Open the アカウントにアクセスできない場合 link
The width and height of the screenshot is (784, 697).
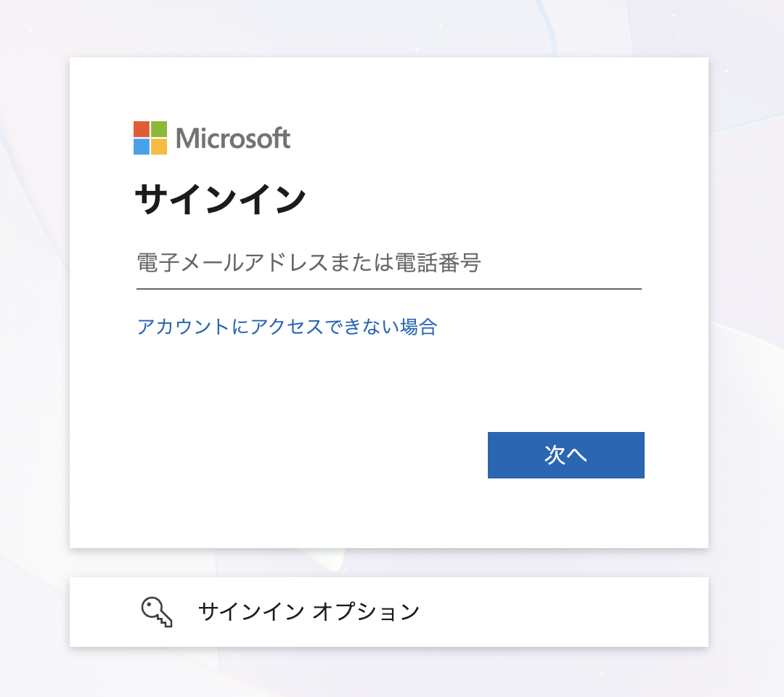point(287,327)
